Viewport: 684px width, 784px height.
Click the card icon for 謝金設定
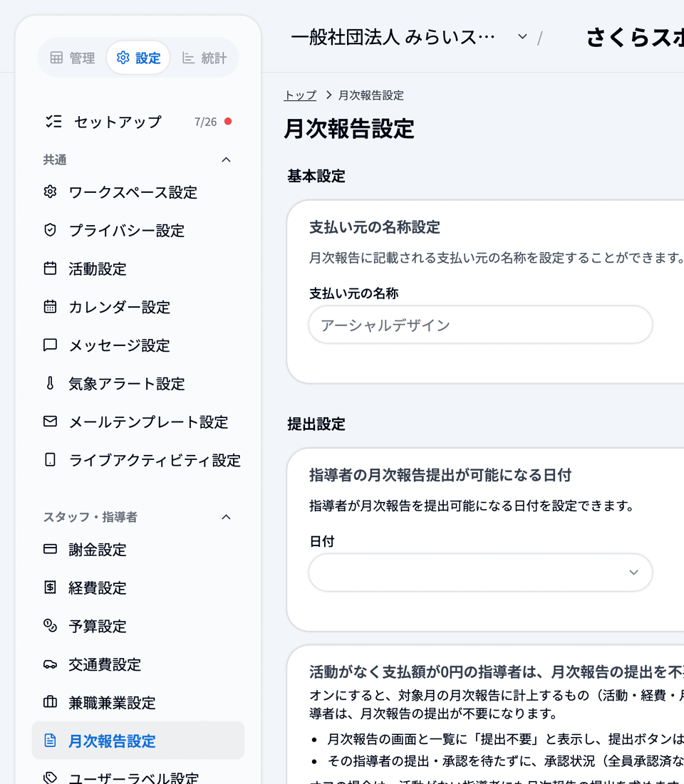[x=50, y=549]
